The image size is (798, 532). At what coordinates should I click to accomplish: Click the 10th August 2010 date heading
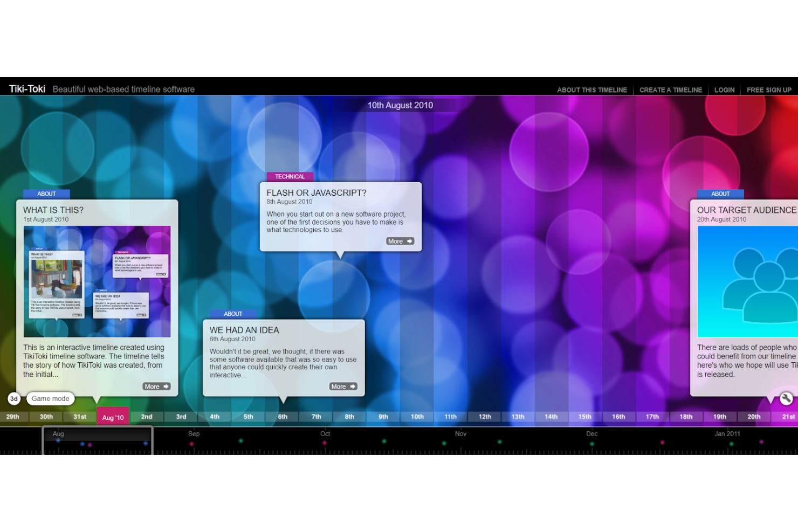pos(400,105)
